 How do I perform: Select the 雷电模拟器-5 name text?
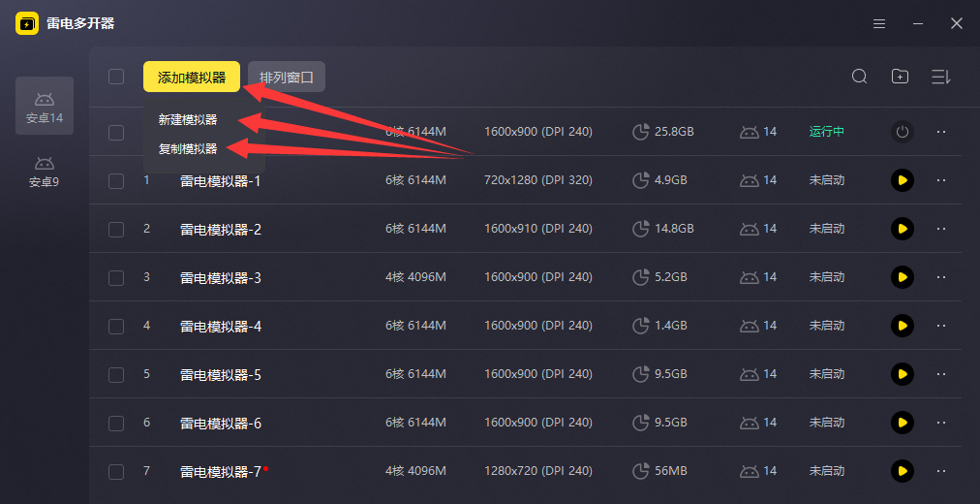[221, 374]
